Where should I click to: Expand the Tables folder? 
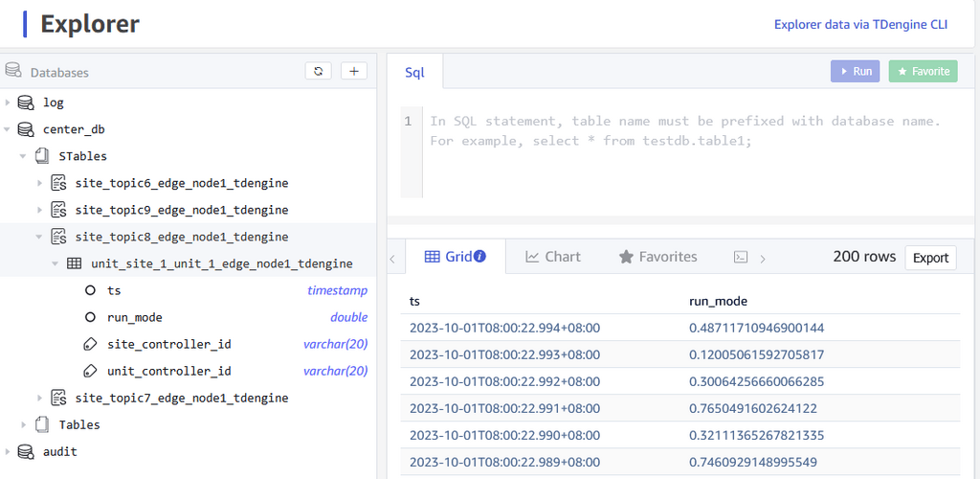24,424
